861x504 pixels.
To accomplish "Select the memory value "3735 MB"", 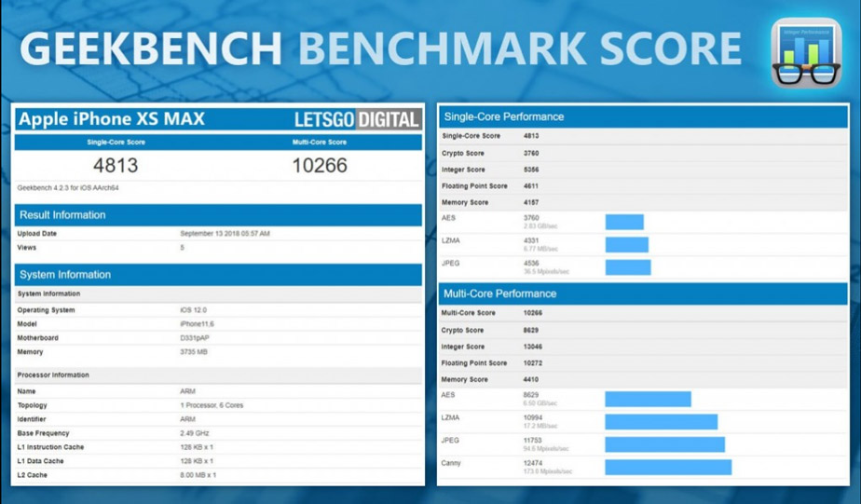I will pyautogui.click(x=194, y=352).
